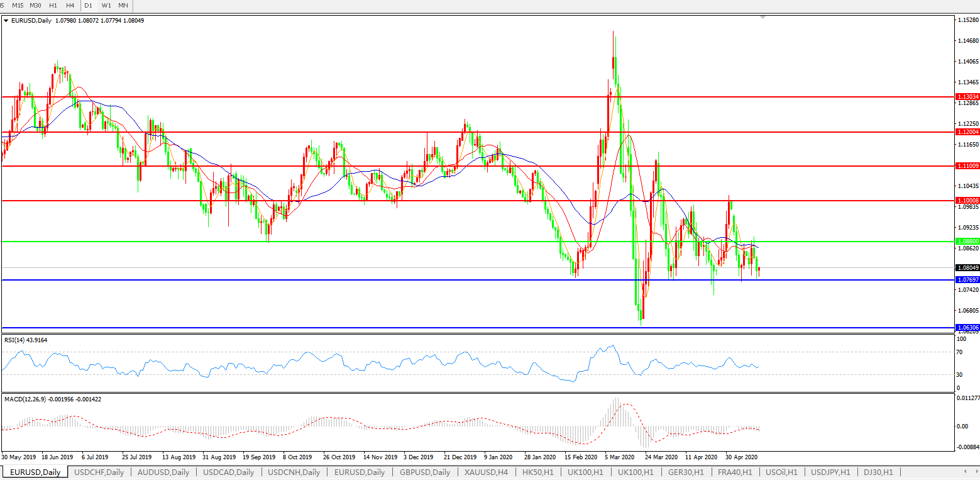980x480 pixels.
Task: Select the GBPUSD,Daily chart tab
Action: pyautogui.click(x=424, y=472)
